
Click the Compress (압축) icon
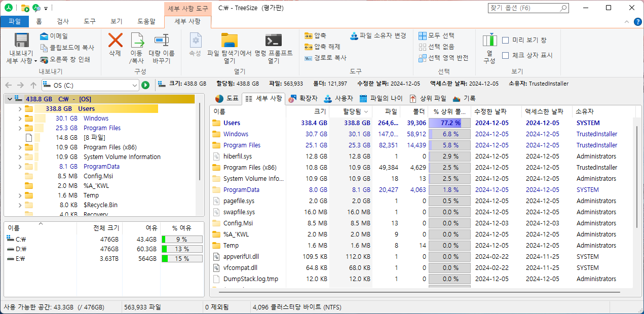coord(309,35)
